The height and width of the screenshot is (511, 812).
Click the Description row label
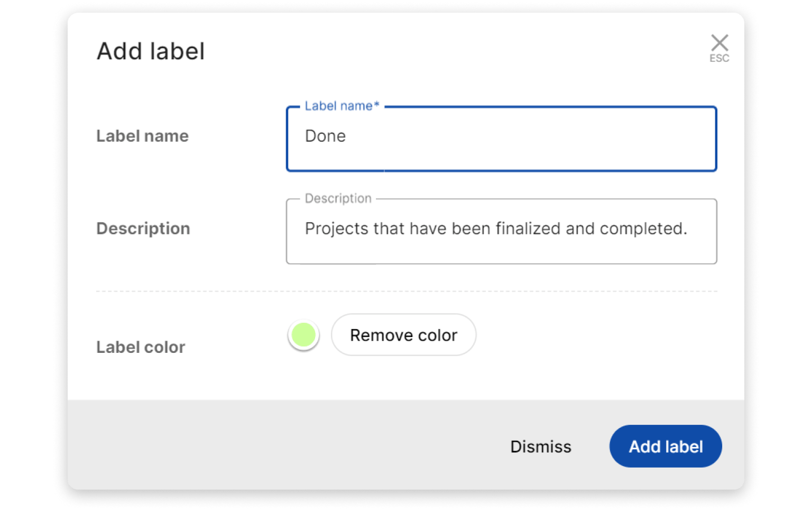[143, 229]
